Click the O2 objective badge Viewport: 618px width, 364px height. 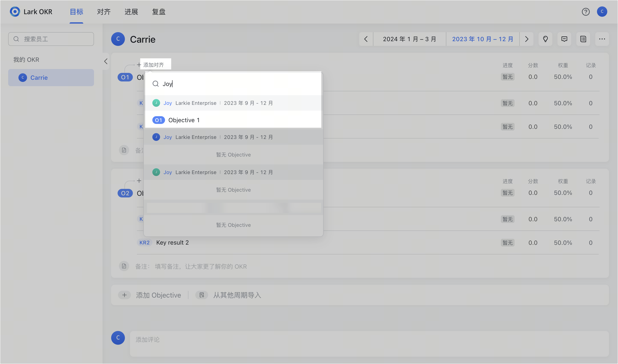pyautogui.click(x=125, y=193)
